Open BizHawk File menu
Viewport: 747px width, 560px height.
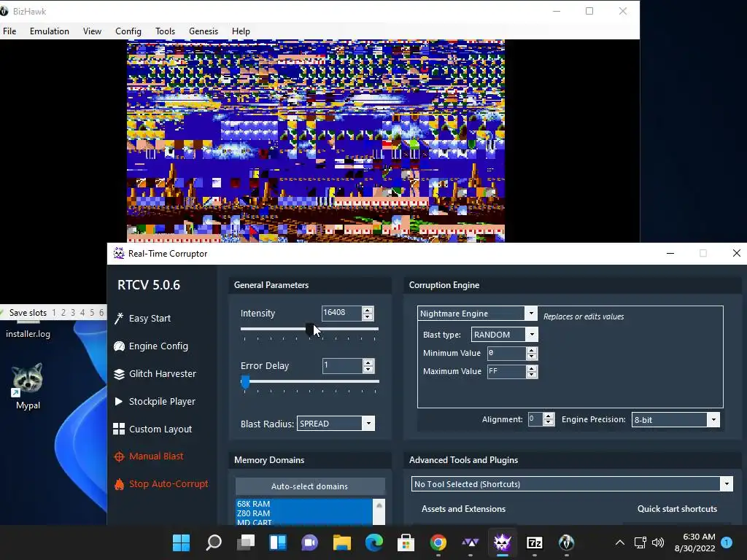(9, 31)
